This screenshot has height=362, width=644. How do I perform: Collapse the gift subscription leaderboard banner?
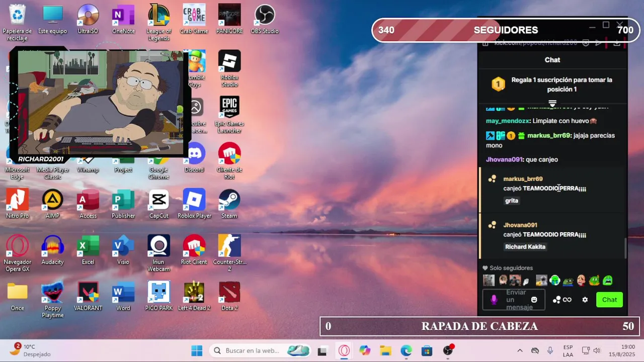coord(552,103)
